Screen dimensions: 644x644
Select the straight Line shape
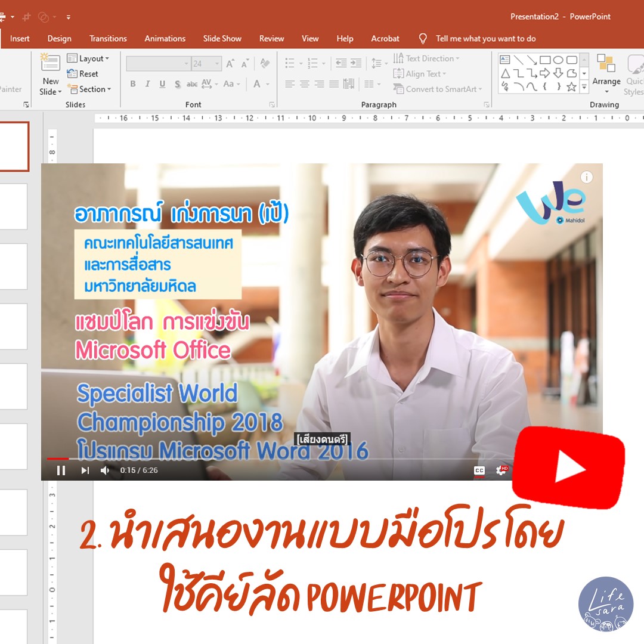pyautogui.click(x=519, y=60)
